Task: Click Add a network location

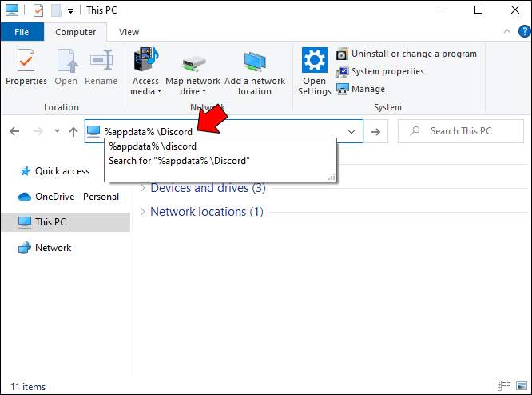Action: (x=255, y=71)
